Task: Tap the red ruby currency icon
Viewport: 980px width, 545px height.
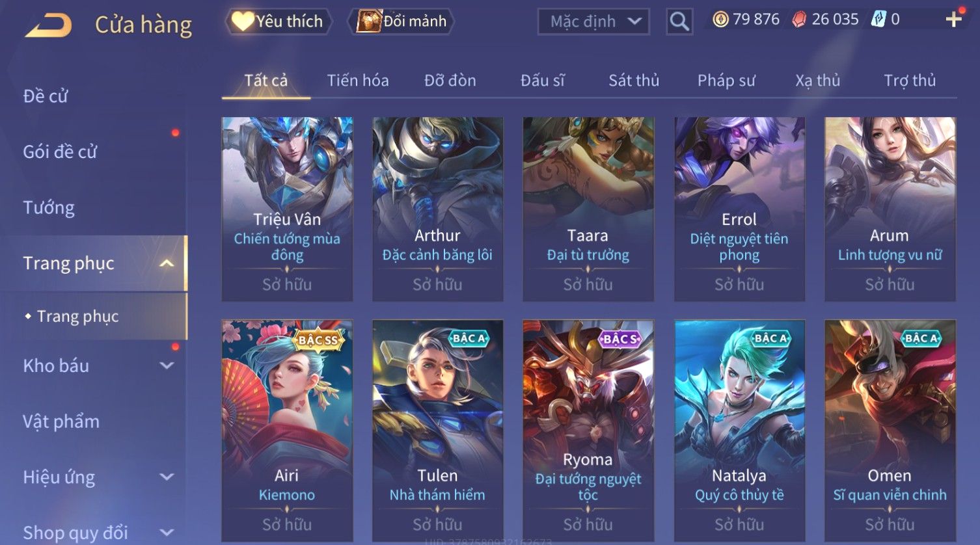Action: click(x=799, y=20)
